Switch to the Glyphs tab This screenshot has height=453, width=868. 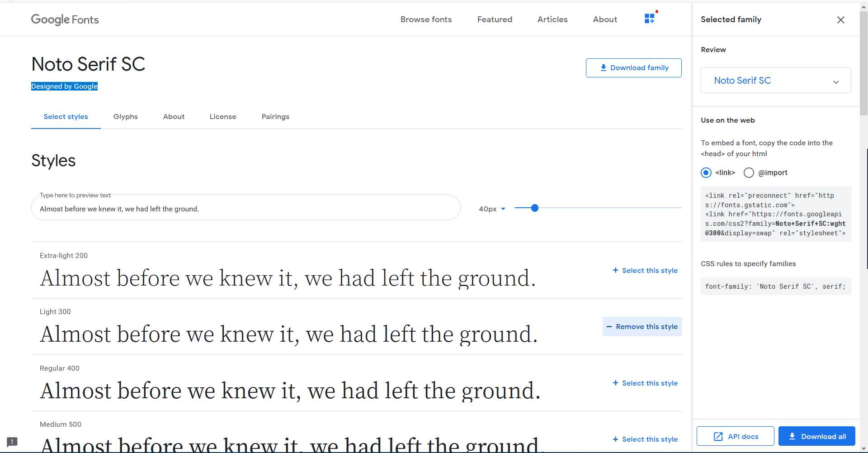pyautogui.click(x=126, y=116)
